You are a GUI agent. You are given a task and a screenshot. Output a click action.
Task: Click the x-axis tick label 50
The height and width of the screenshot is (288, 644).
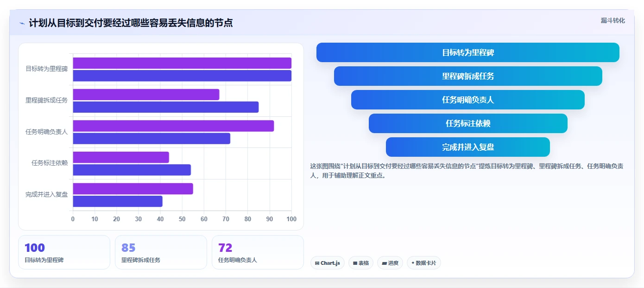click(182, 219)
